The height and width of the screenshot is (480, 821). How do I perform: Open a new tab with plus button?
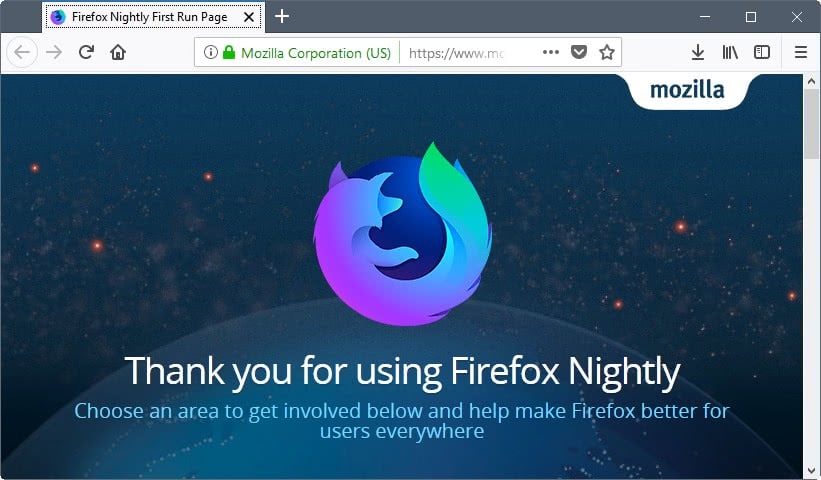[282, 16]
